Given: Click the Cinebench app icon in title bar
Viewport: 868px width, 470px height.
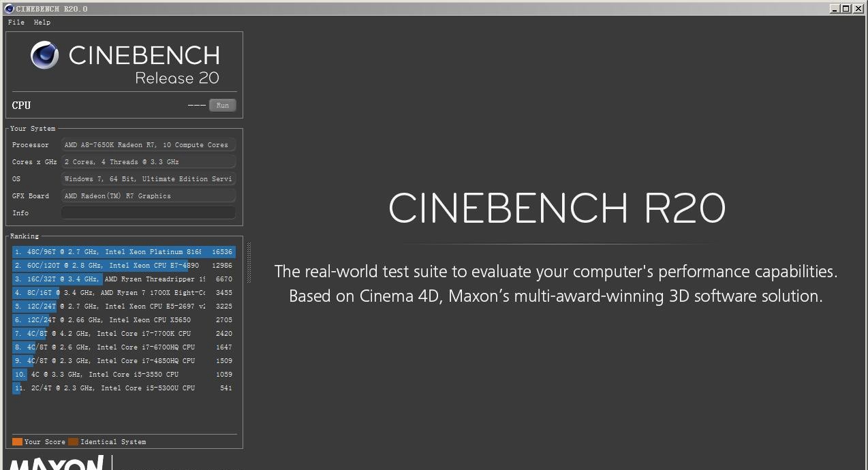Looking at the screenshot, I should tap(9, 9).
